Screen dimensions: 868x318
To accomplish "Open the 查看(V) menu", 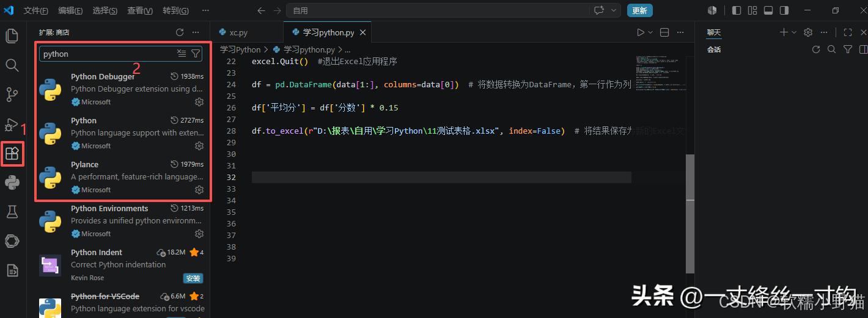I will pyautogui.click(x=140, y=10).
